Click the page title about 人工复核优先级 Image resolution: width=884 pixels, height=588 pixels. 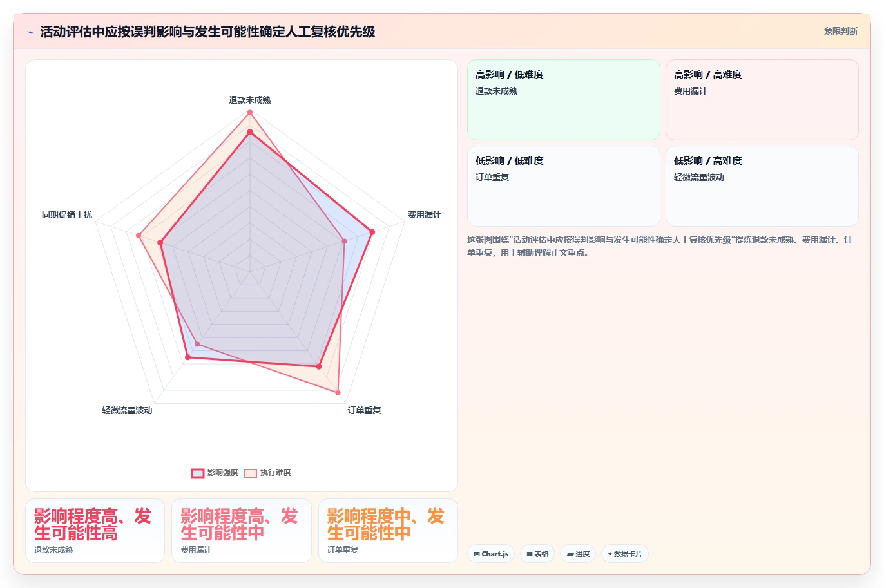click(x=207, y=32)
